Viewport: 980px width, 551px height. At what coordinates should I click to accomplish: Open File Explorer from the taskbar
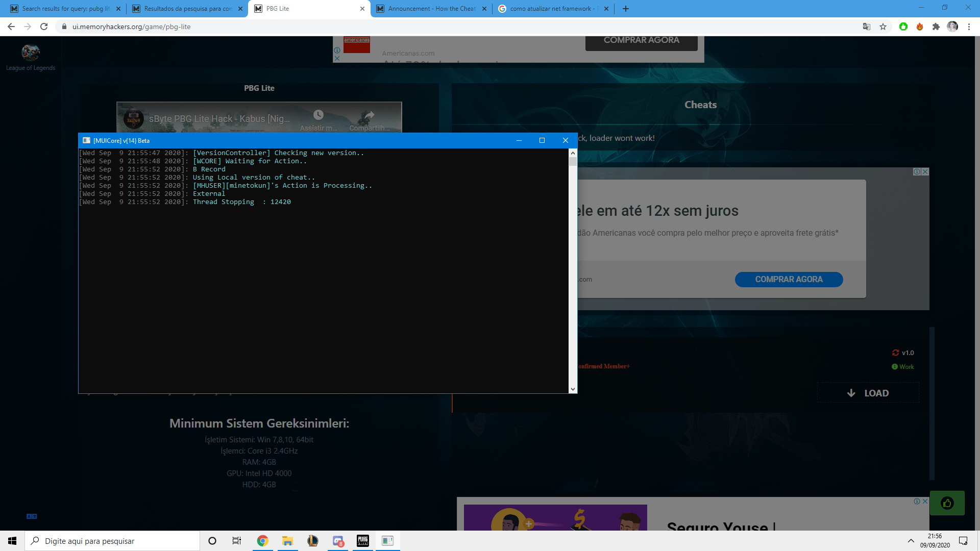point(287,541)
